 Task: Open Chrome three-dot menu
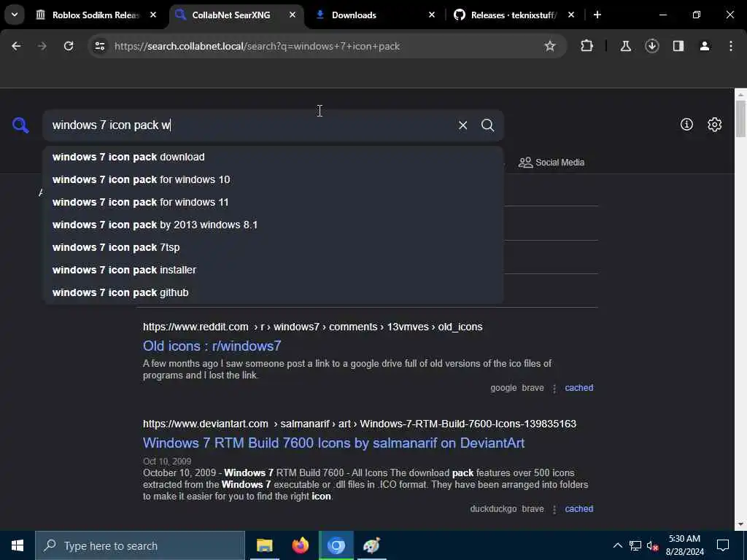[731, 46]
